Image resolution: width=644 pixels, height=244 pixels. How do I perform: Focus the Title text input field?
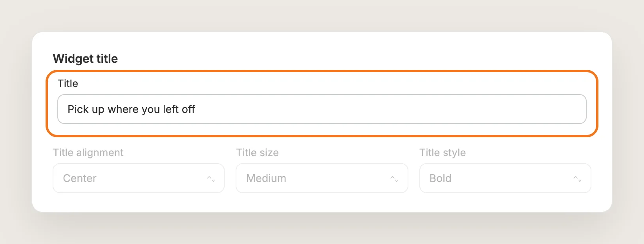pos(322,109)
